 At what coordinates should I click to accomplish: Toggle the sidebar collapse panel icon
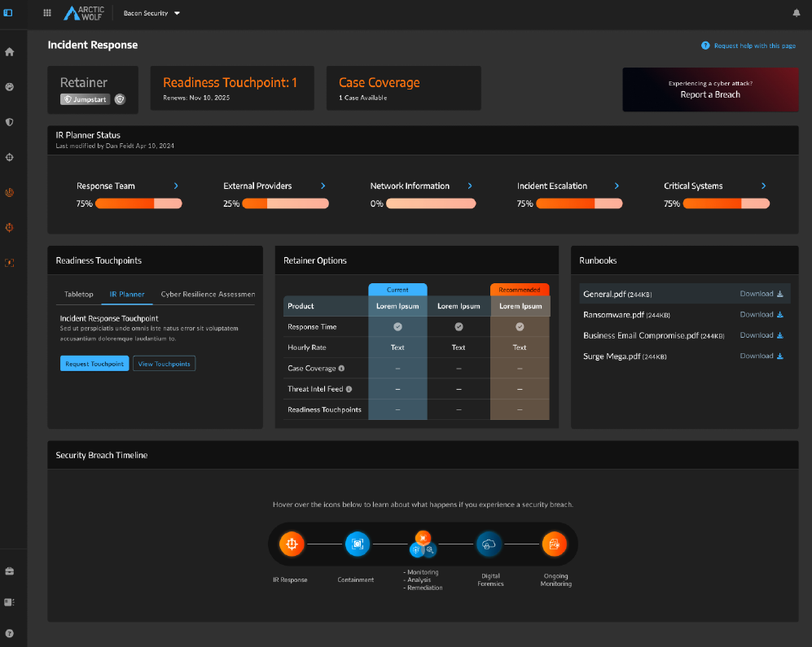[x=9, y=13]
